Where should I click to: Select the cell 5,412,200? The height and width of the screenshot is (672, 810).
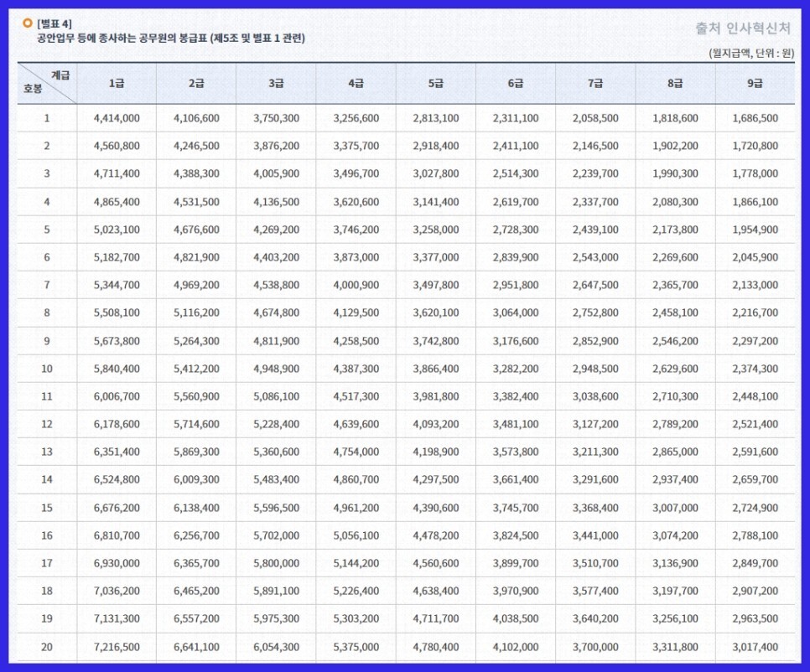click(196, 369)
